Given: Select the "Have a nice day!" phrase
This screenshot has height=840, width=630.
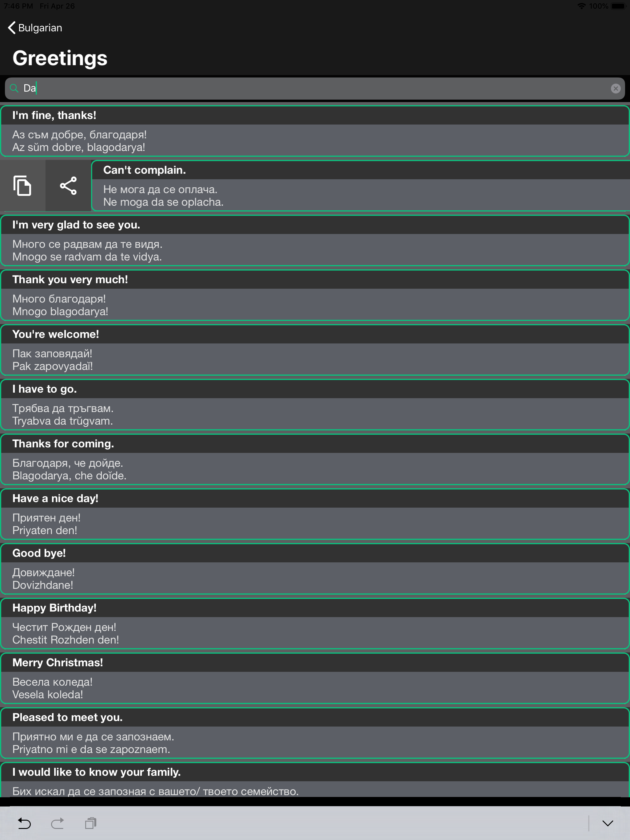Looking at the screenshot, I should pos(315,514).
